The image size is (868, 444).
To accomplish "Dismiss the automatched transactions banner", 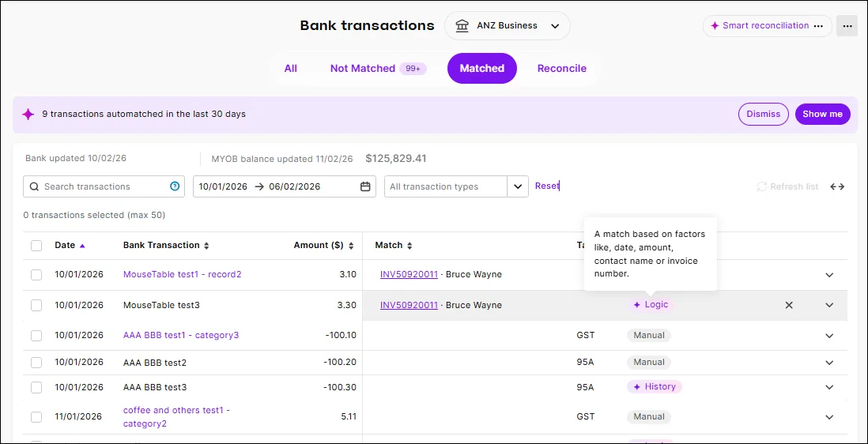I will pyautogui.click(x=764, y=115).
